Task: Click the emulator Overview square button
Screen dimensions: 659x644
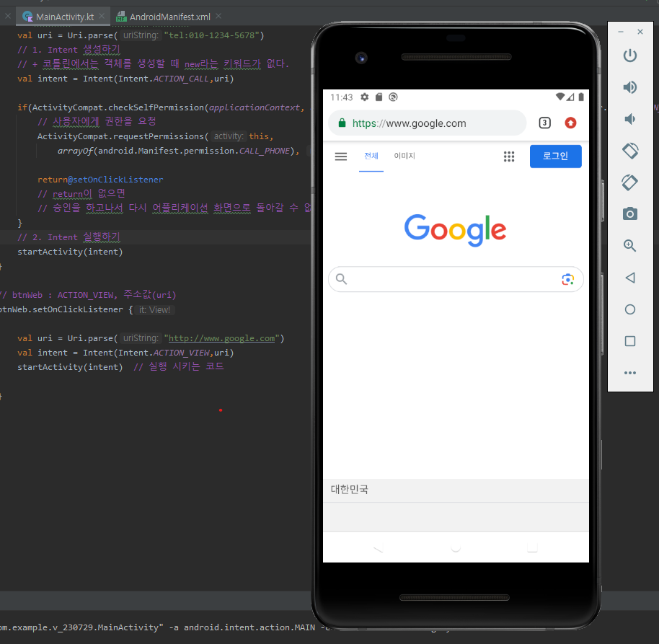Action: (629, 341)
